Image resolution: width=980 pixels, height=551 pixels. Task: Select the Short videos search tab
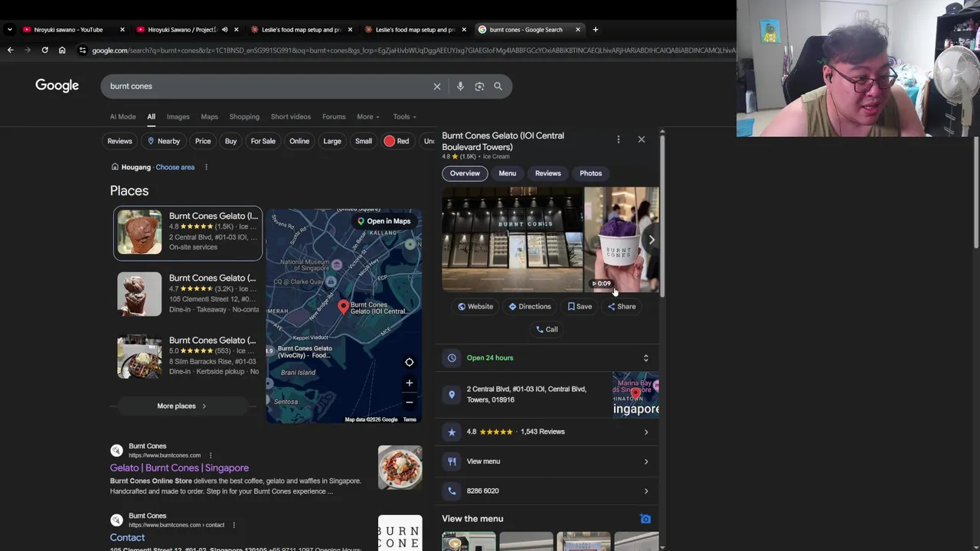click(x=291, y=117)
